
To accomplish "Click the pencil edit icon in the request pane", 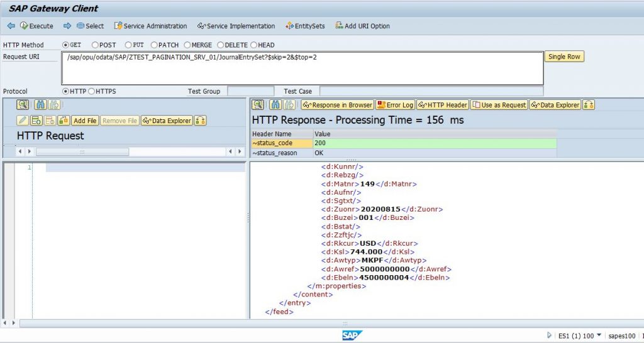I will 23,121.
